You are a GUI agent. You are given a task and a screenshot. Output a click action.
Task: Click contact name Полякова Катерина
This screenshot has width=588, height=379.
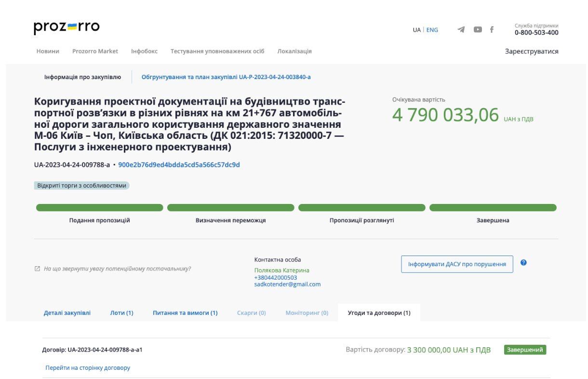[282, 271]
